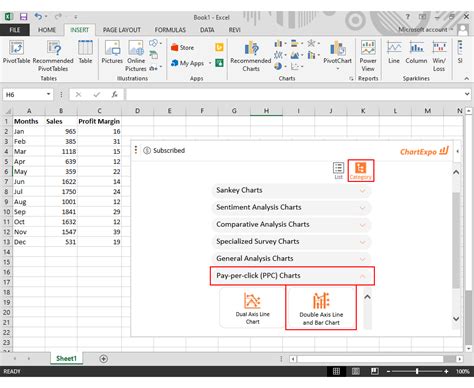Switch to the DATA tab
This screenshot has width=474, height=388.
(x=207, y=30)
